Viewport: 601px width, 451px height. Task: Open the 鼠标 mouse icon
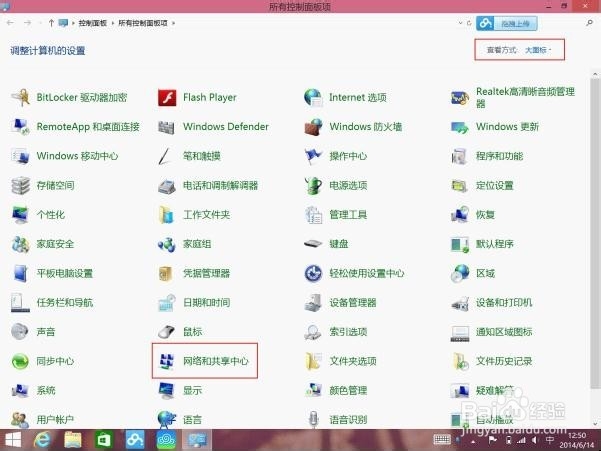(x=166, y=332)
